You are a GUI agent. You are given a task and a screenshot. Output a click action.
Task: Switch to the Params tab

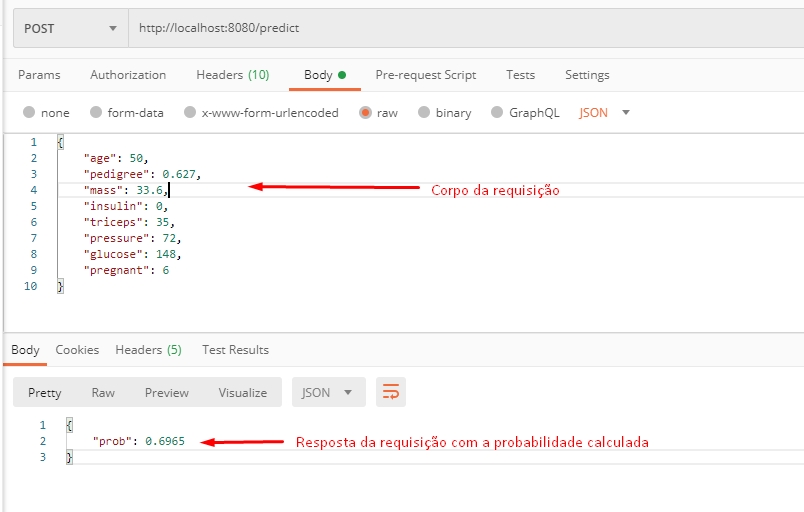click(x=39, y=75)
